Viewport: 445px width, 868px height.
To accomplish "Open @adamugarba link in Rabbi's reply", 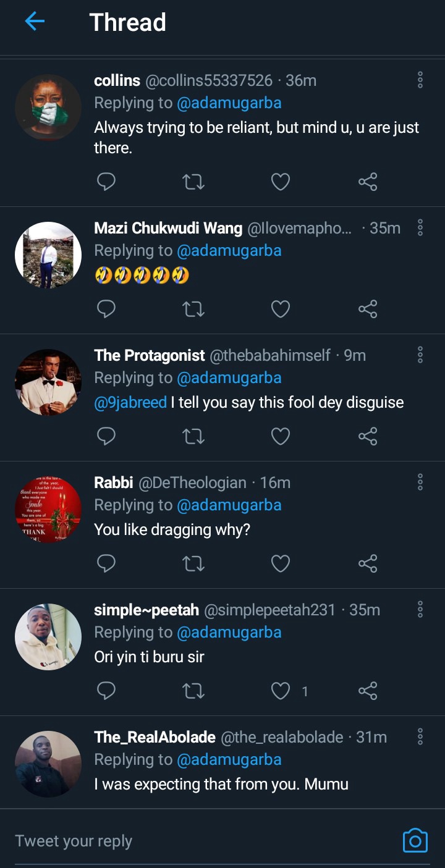I will tap(229, 505).
